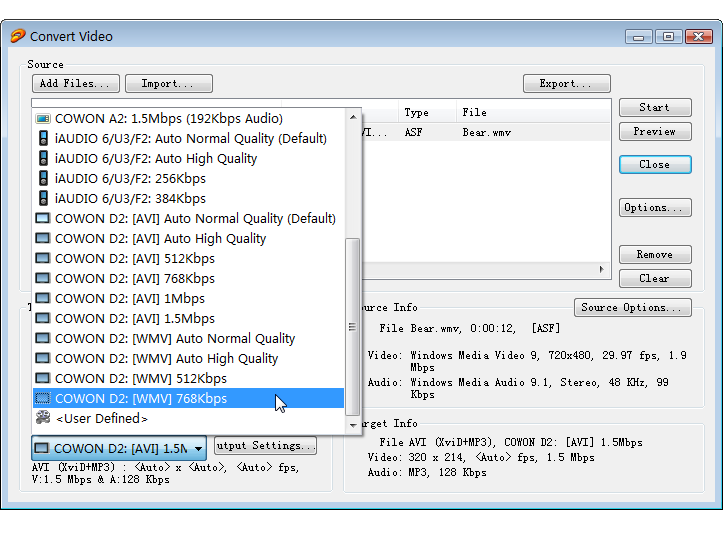Click the Type column header

427,113
